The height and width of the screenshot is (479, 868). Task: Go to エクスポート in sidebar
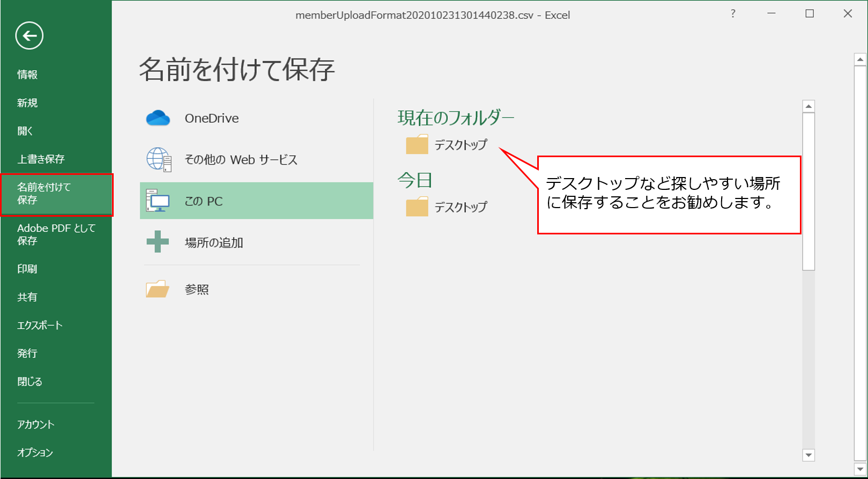coord(40,325)
